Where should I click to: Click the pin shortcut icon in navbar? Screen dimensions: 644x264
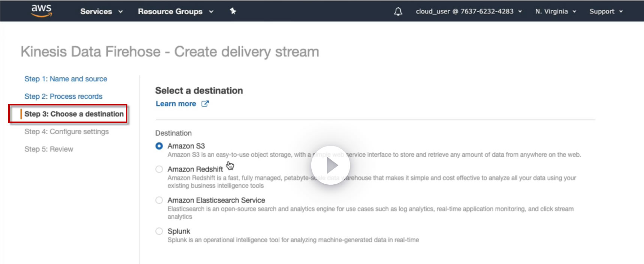click(x=233, y=11)
